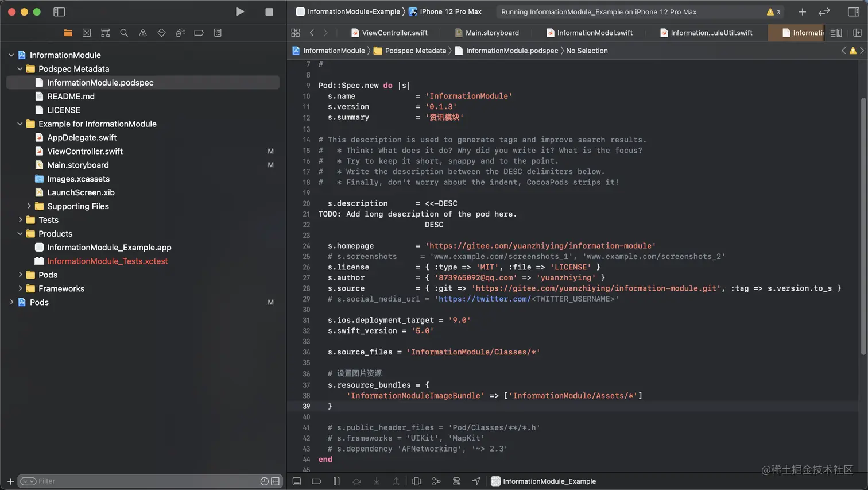Open the code review arrows button
This screenshot has height=490, width=868.
[824, 11]
